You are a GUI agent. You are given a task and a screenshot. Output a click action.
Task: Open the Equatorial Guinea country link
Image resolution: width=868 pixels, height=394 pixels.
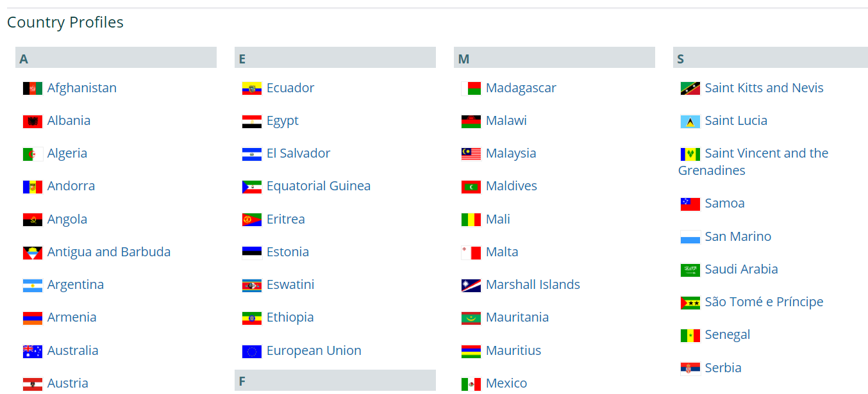click(319, 186)
